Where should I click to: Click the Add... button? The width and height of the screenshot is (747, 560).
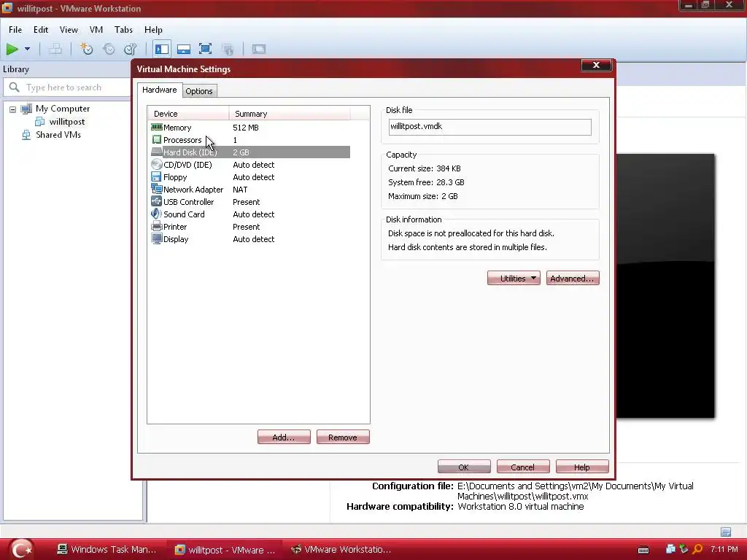coord(284,437)
